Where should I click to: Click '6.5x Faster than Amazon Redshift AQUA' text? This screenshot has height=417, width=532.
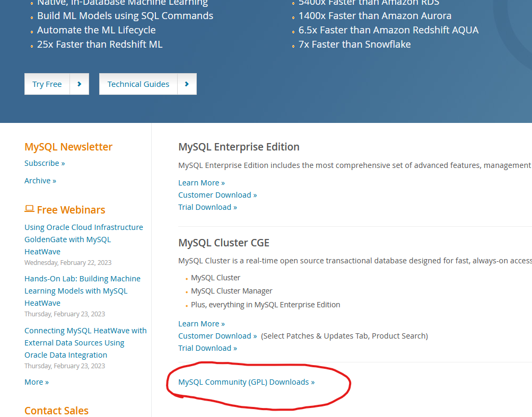pyautogui.click(x=388, y=30)
